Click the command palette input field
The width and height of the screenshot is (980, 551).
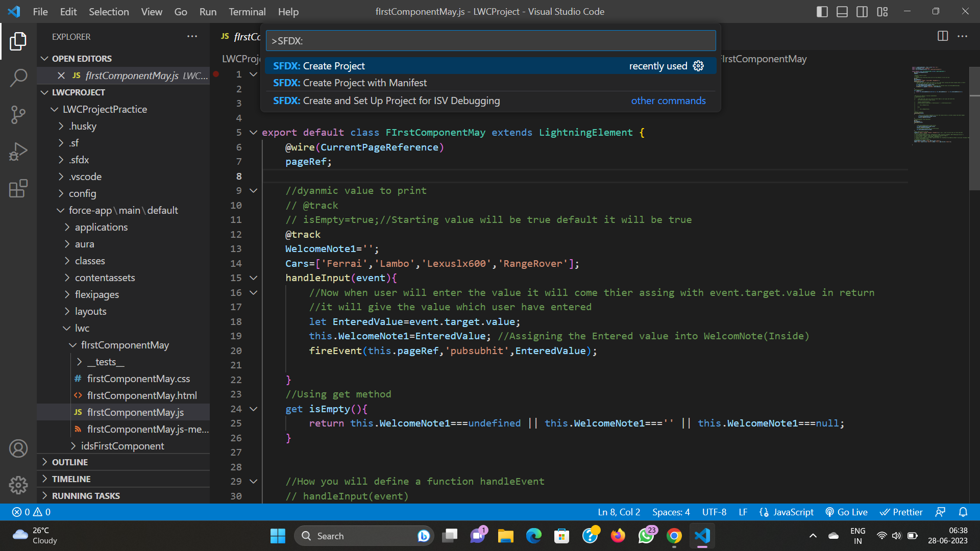(x=490, y=41)
